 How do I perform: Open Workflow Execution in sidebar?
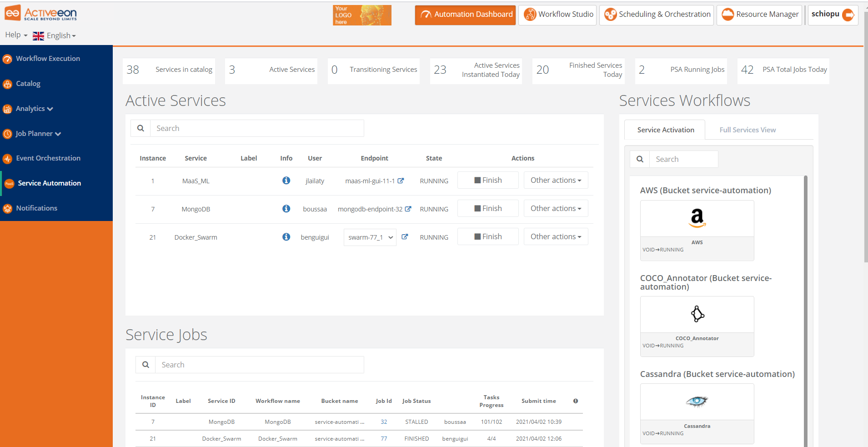tap(48, 59)
